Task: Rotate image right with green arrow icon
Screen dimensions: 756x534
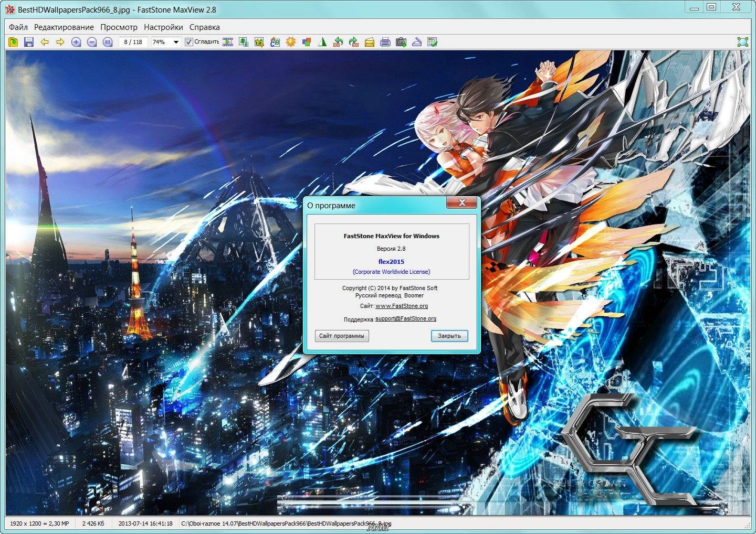Action: click(x=354, y=42)
